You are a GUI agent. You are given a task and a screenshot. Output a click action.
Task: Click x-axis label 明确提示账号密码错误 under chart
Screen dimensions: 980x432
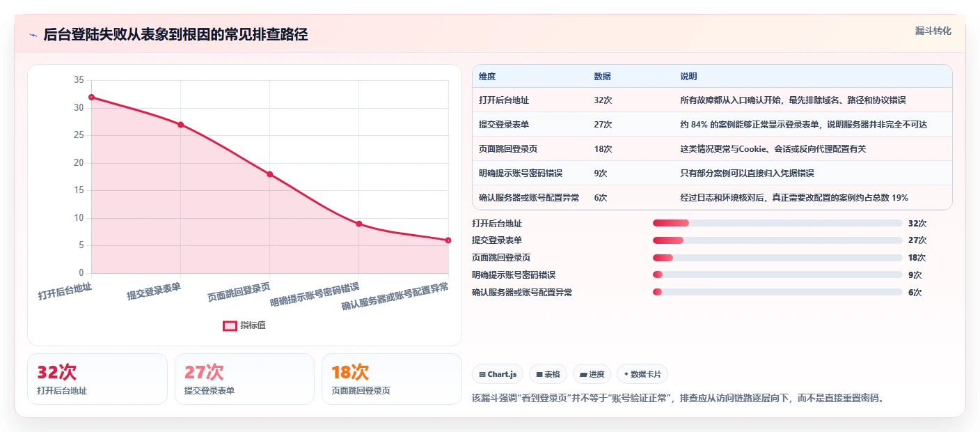315,295
